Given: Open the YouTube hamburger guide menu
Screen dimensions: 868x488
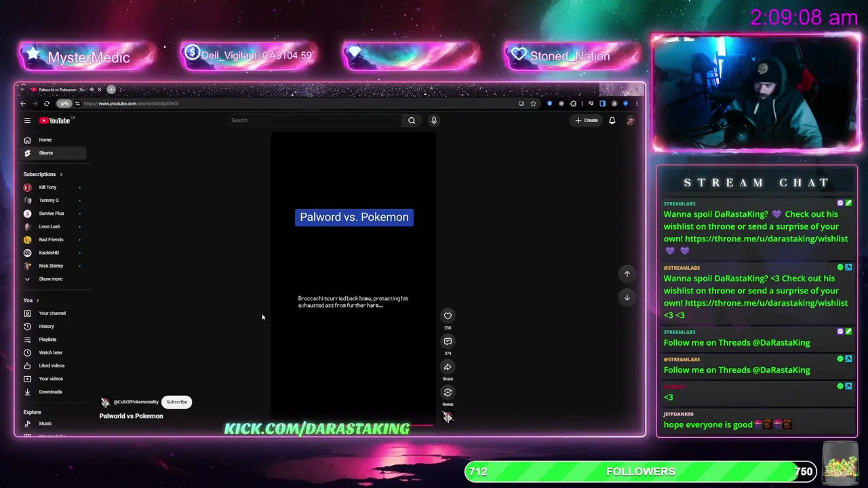Looking at the screenshot, I should tap(27, 121).
